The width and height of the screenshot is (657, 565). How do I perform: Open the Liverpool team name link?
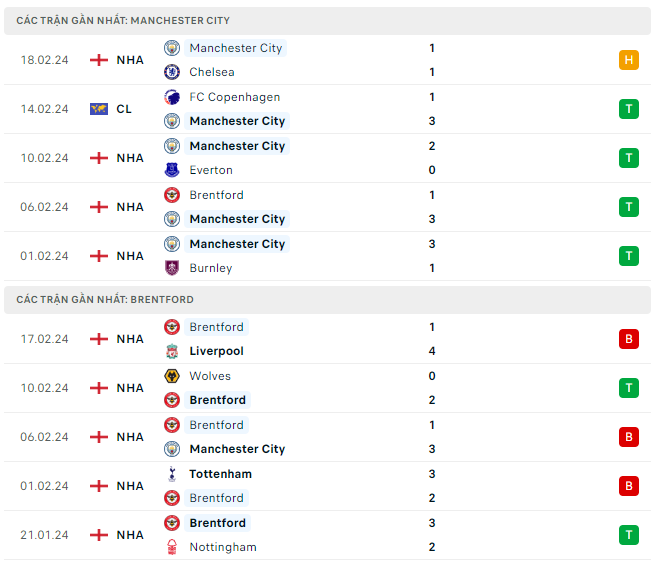[x=216, y=351]
